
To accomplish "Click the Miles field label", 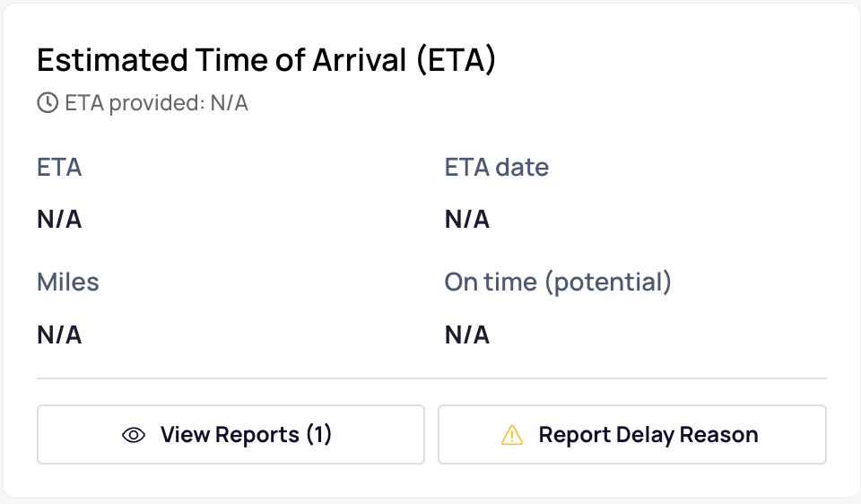I will [x=68, y=282].
